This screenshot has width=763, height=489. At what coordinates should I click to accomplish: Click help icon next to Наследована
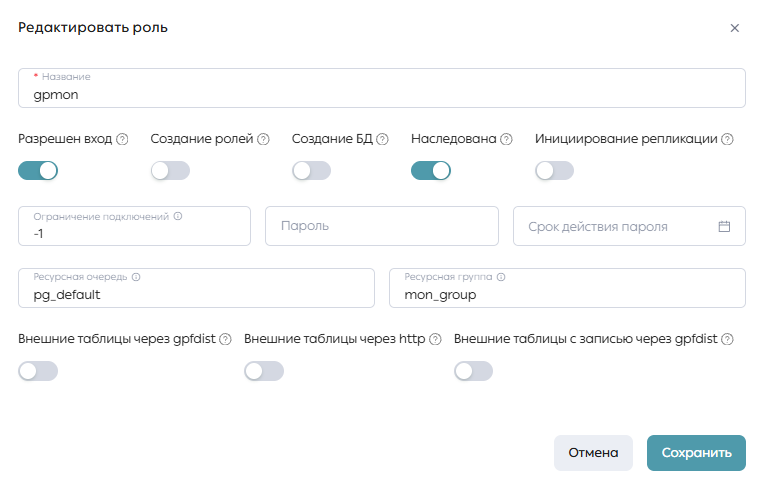(x=507, y=140)
